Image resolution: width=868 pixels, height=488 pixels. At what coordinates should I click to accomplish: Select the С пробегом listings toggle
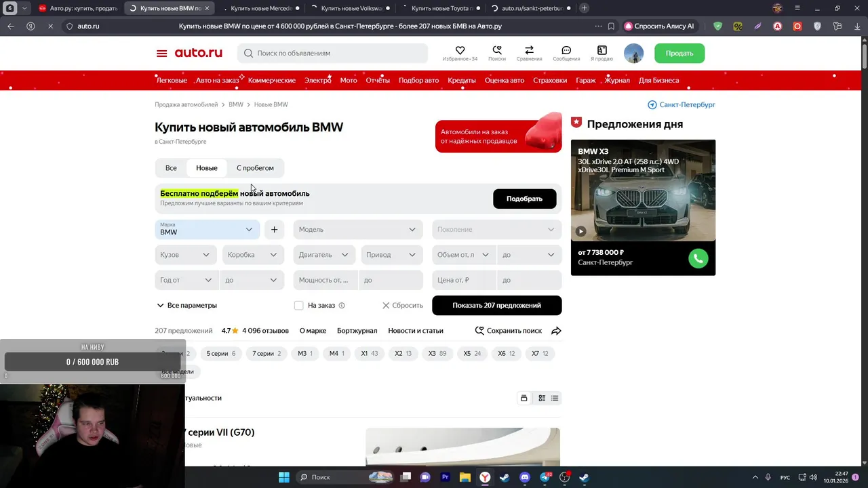coord(255,168)
